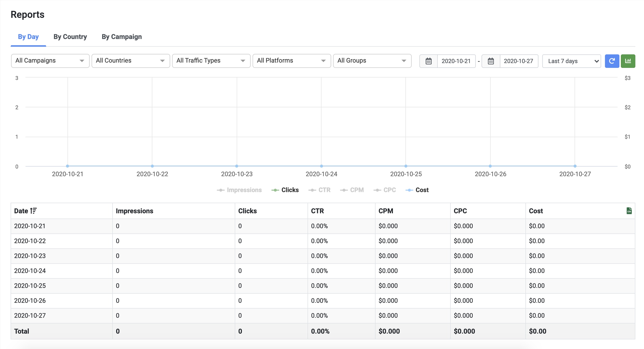644x349 pixels.
Task: Toggle CPM series in chart legend
Action: [352, 190]
